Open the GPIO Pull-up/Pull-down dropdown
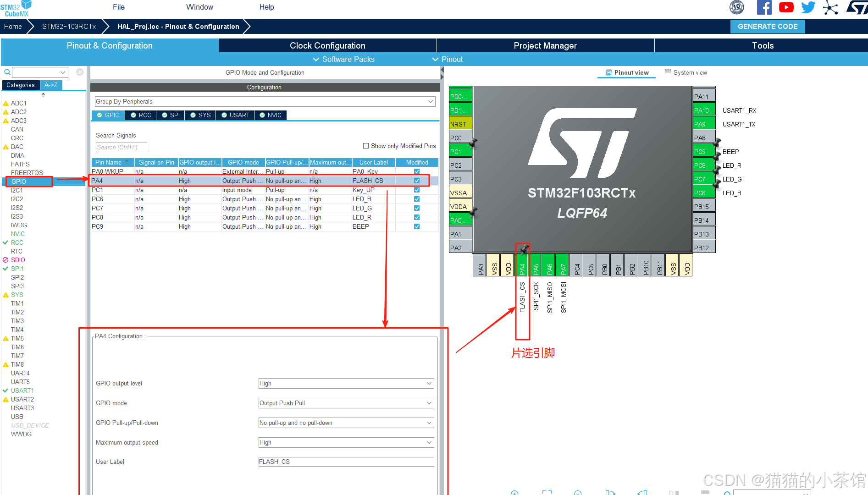 pyautogui.click(x=346, y=423)
